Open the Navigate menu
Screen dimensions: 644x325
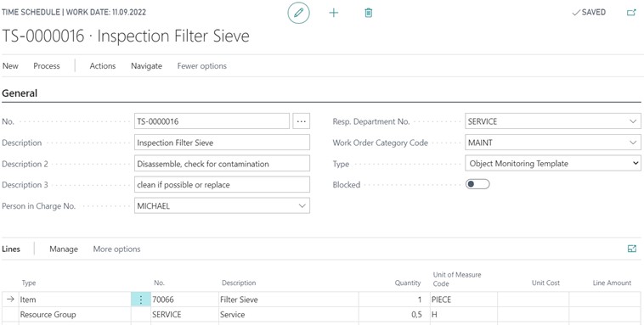[147, 66]
